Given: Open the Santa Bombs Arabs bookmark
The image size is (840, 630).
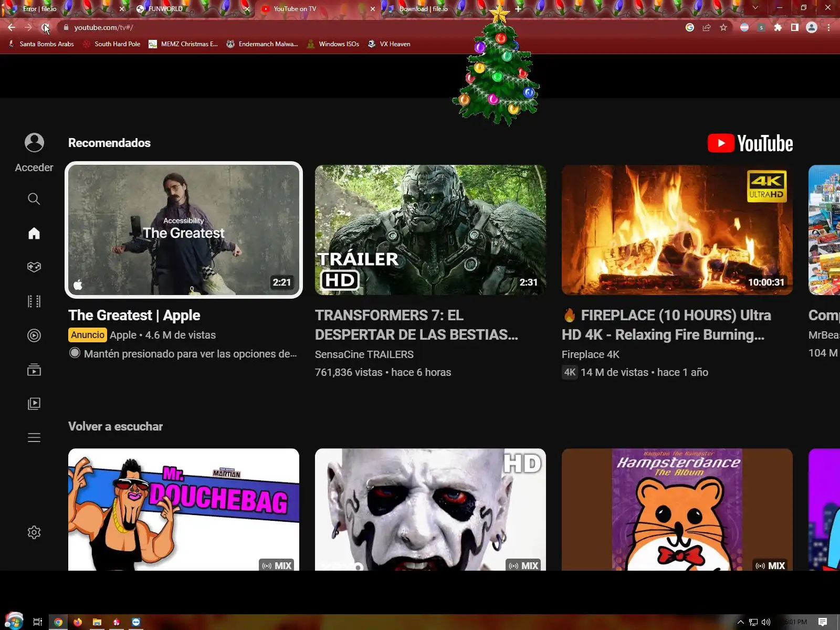Looking at the screenshot, I should 41,44.
